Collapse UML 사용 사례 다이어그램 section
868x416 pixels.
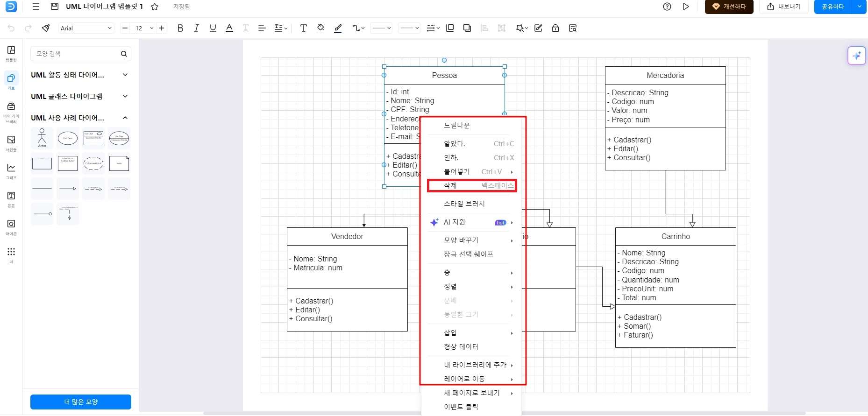click(x=79, y=118)
